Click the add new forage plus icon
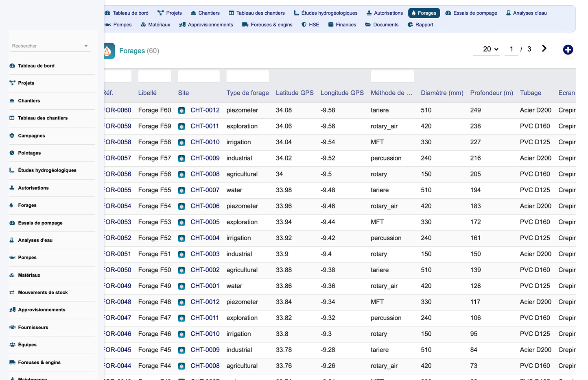This screenshot has width=588, height=380. click(x=568, y=50)
